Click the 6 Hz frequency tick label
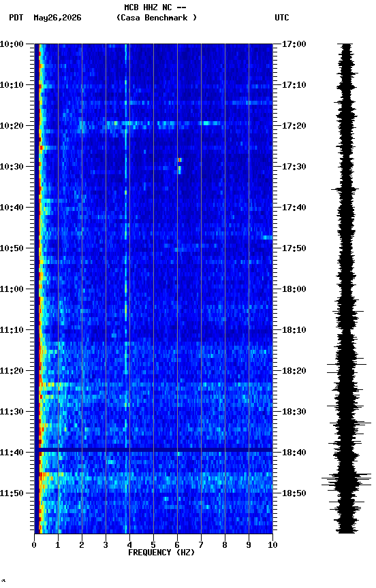 [177, 545]
